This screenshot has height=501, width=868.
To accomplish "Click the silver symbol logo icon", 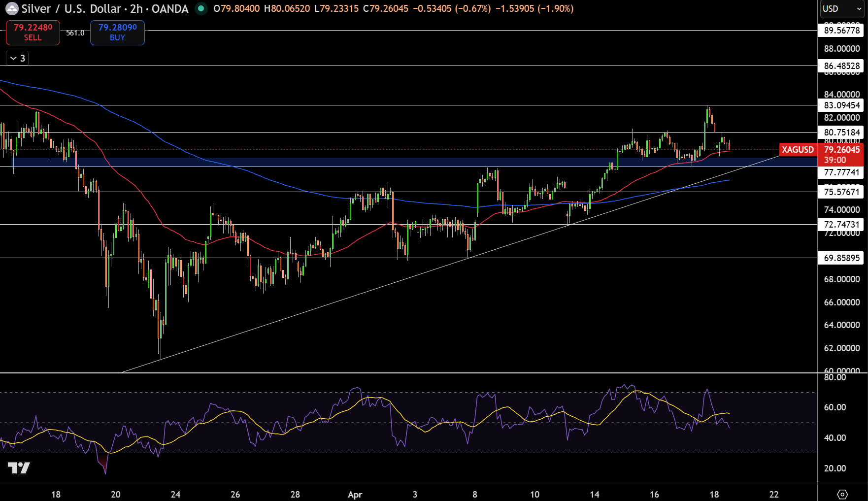I will [x=12, y=9].
